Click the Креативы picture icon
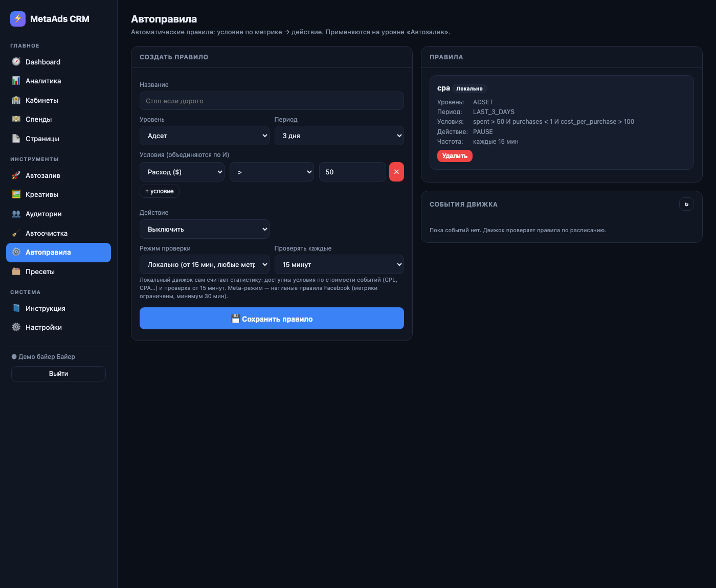The height and width of the screenshot is (588, 716). 16,194
